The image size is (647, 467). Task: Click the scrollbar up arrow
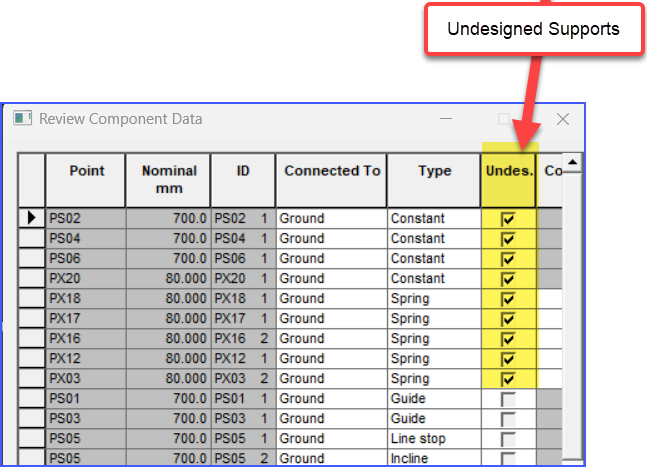click(x=572, y=163)
